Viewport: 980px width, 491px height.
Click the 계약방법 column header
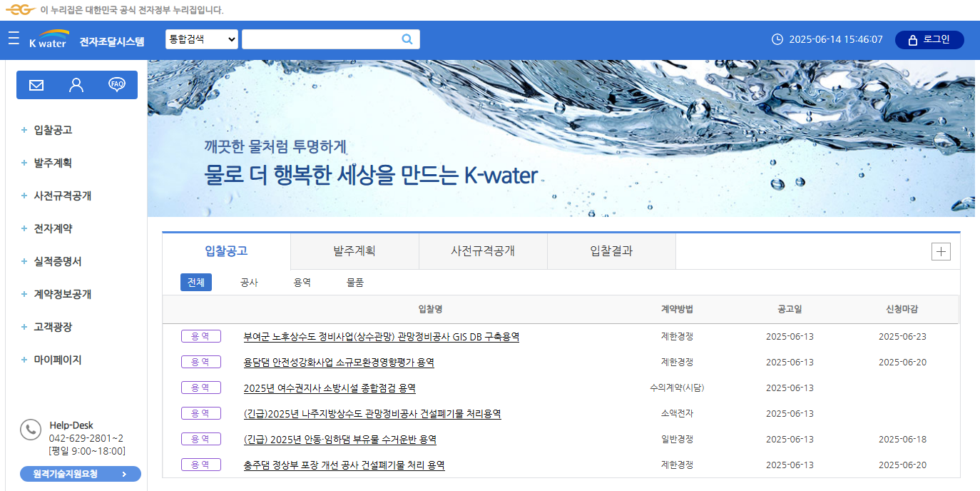point(677,309)
